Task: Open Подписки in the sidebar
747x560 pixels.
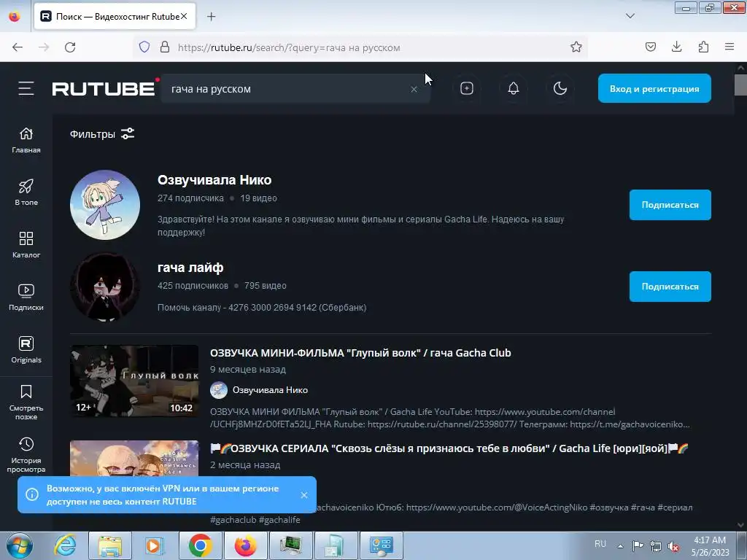Action: (x=26, y=297)
